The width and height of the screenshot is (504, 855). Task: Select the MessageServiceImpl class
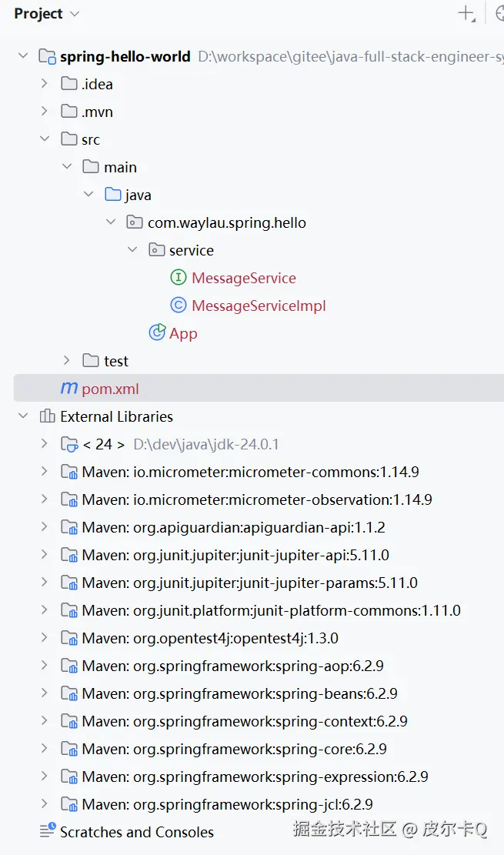(x=259, y=306)
